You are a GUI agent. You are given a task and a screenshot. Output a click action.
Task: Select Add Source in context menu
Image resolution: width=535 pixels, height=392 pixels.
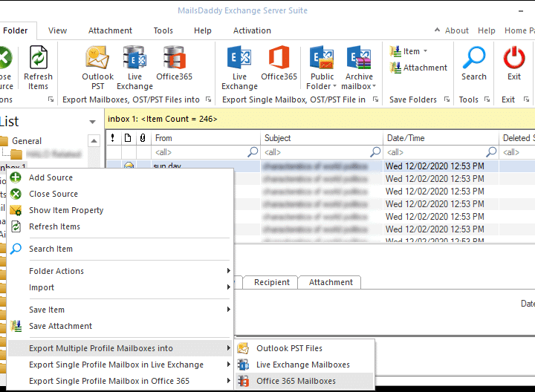(x=51, y=177)
